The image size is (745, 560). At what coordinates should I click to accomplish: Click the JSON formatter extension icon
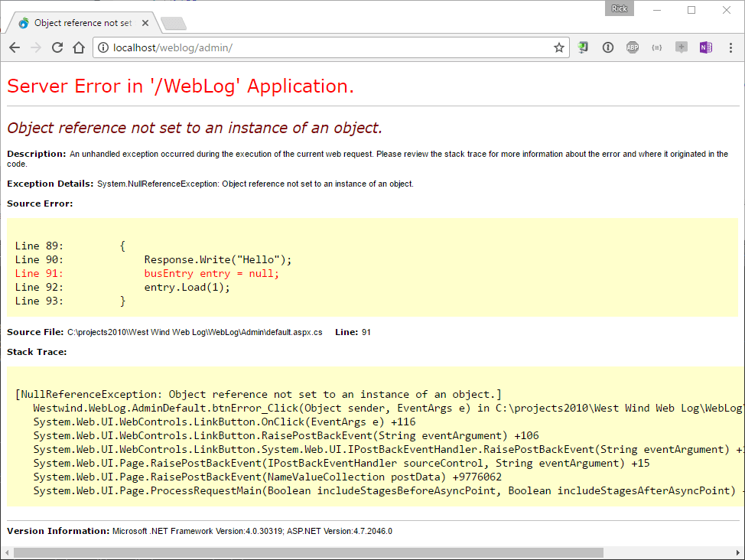[657, 47]
